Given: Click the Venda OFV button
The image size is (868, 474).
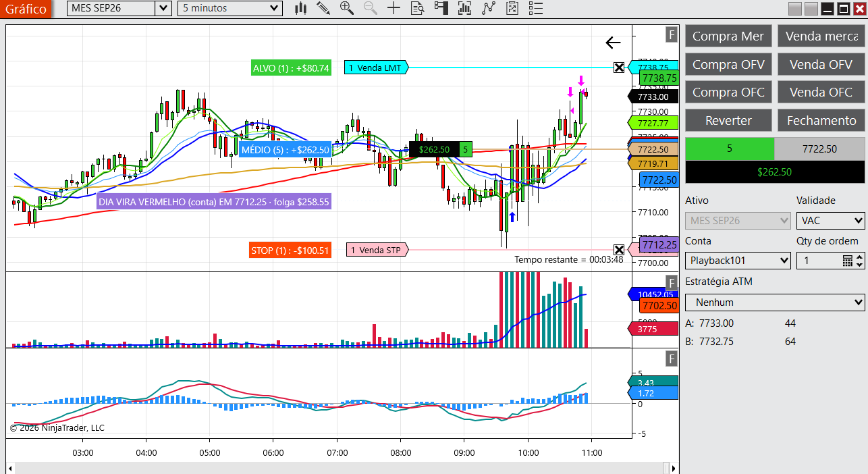Looking at the screenshot, I should pyautogui.click(x=821, y=64).
